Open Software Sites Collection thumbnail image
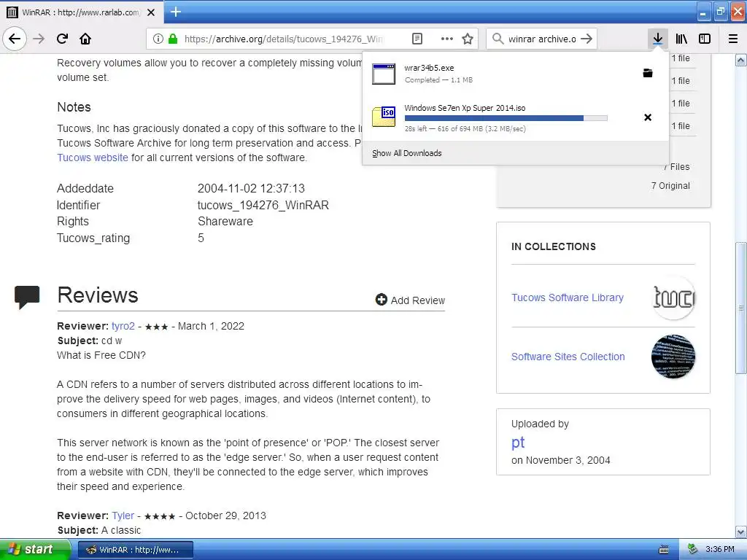 point(673,357)
